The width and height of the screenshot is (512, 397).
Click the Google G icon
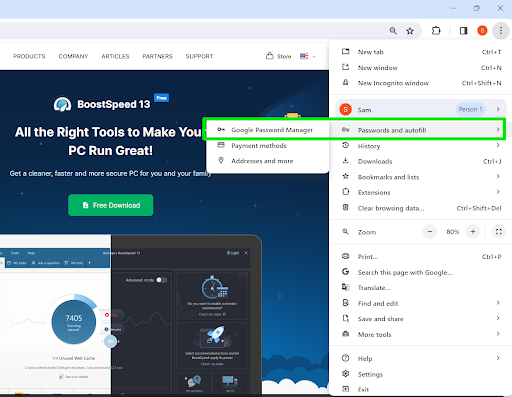pyautogui.click(x=346, y=272)
